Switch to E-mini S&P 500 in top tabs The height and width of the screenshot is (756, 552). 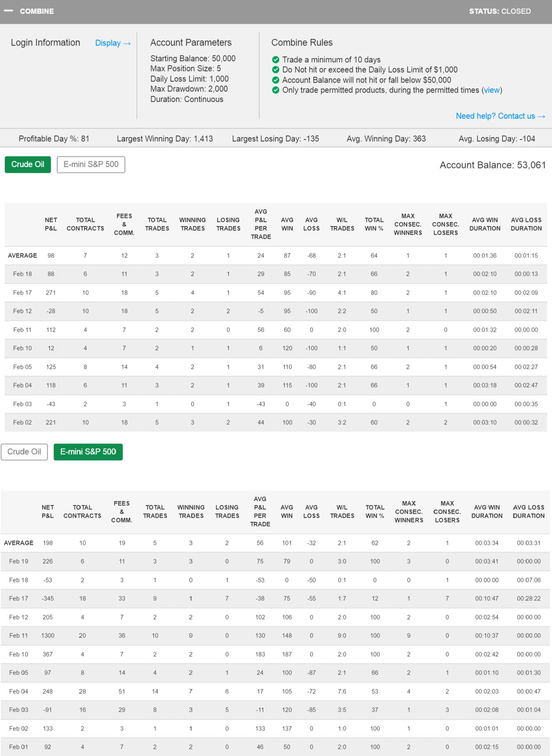(x=91, y=164)
